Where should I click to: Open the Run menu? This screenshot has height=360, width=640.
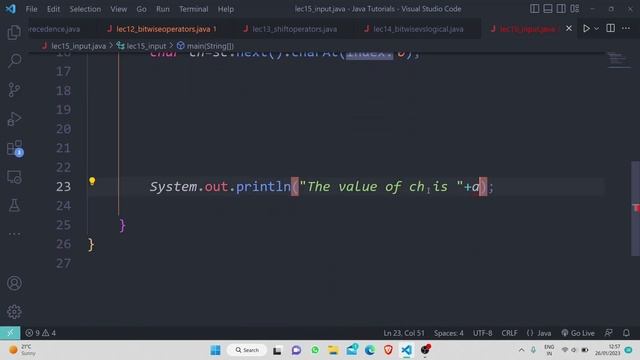point(162,9)
